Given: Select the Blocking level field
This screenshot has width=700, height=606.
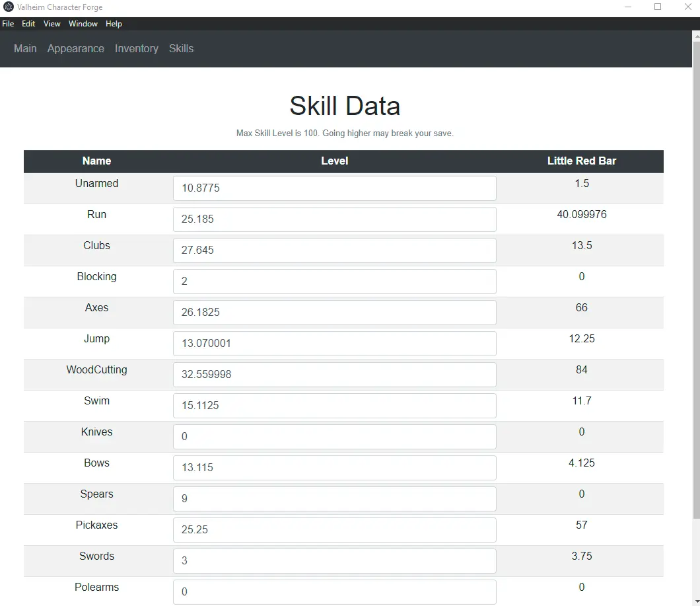Looking at the screenshot, I should 334,281.
